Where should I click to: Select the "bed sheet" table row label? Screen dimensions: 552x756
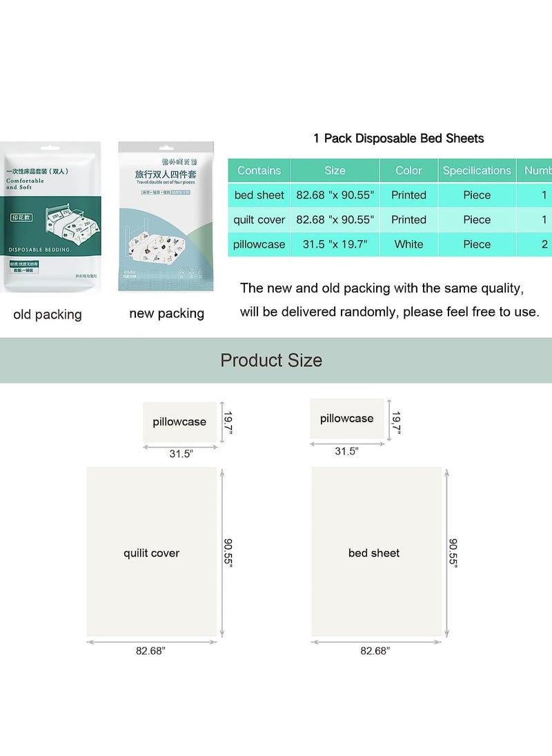tap(259, 195)
